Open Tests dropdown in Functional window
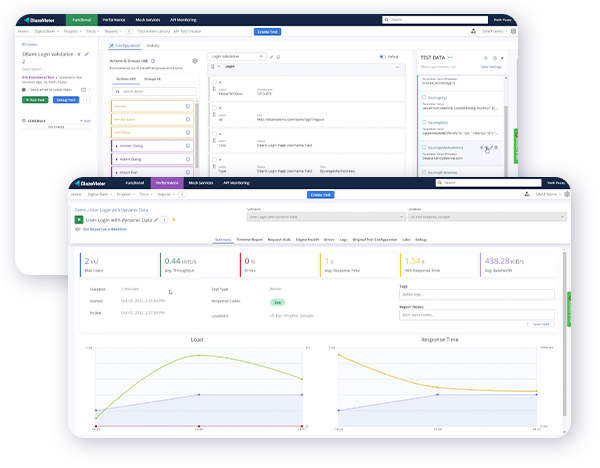This screenshot has height=468, width=600. tap(93, 31)
